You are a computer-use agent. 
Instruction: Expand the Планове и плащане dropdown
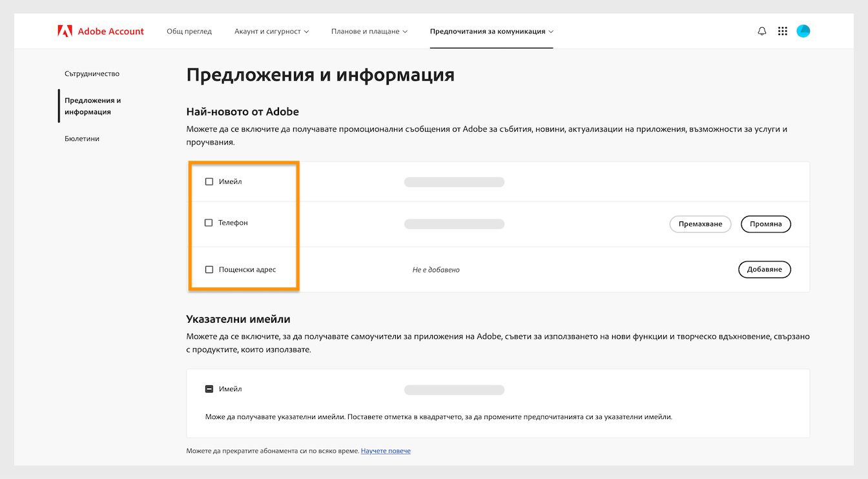(x=369, y=30)
